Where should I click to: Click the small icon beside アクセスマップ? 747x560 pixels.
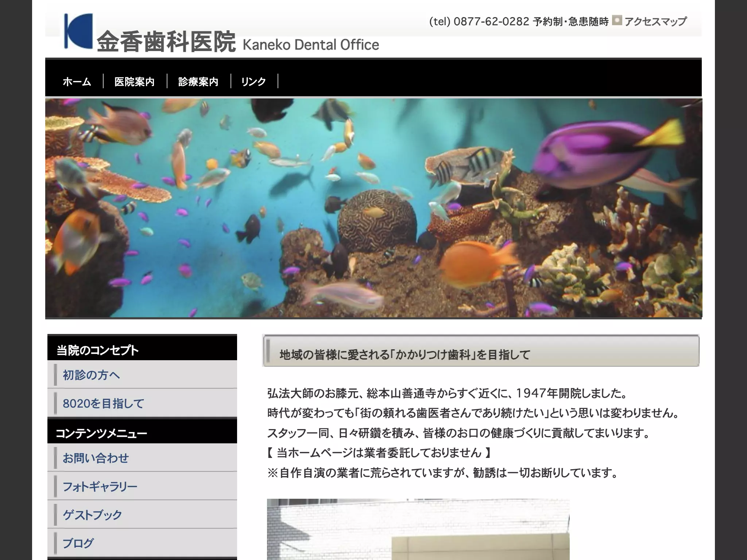click(616, 20)
